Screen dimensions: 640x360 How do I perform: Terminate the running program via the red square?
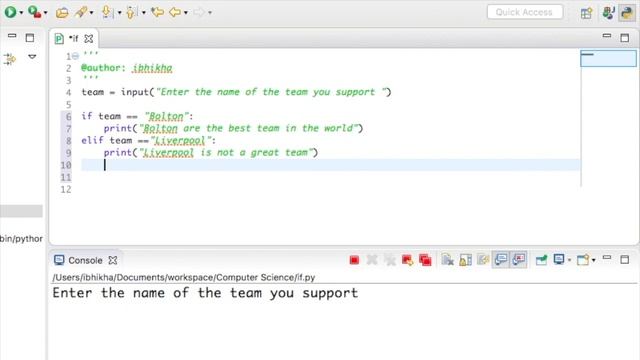tap(354, 260)
